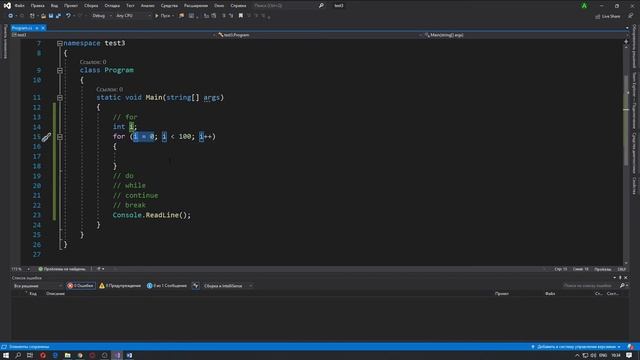Open the Windows Start menu
Viewport: 640px width, 360px height.
(x=6, y=356)
